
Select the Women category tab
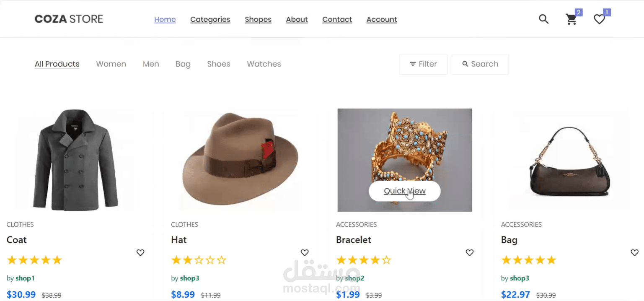[x=111, y=64]
